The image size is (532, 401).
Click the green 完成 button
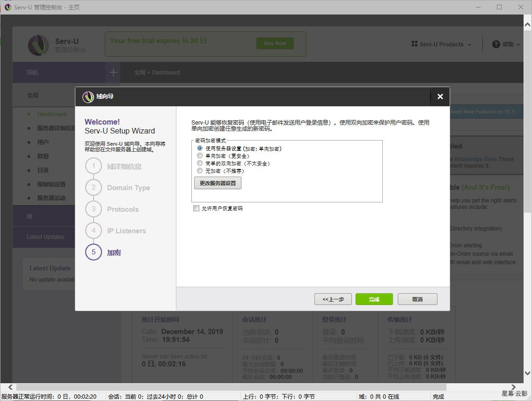374,299
